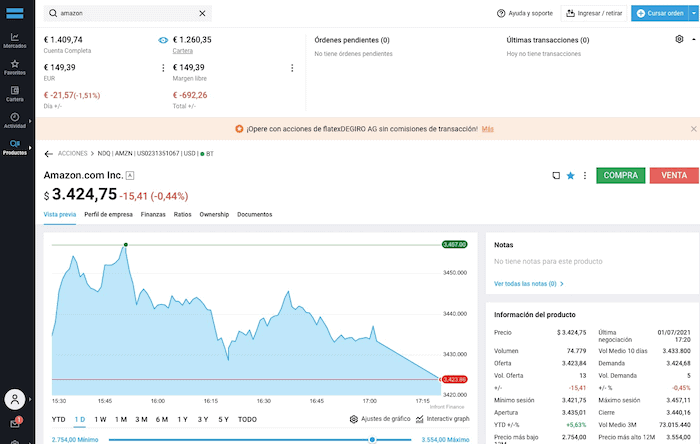Add a note with the note icon

point(556,175)
